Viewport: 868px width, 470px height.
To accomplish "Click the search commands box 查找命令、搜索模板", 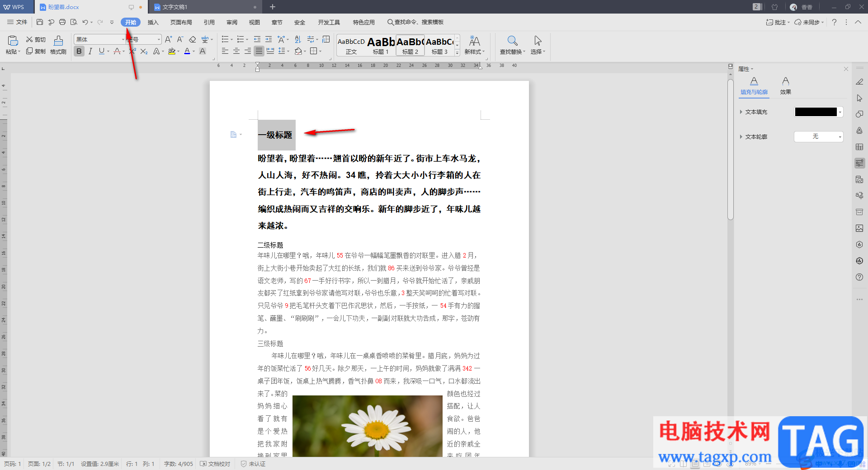I will (415, 22).
